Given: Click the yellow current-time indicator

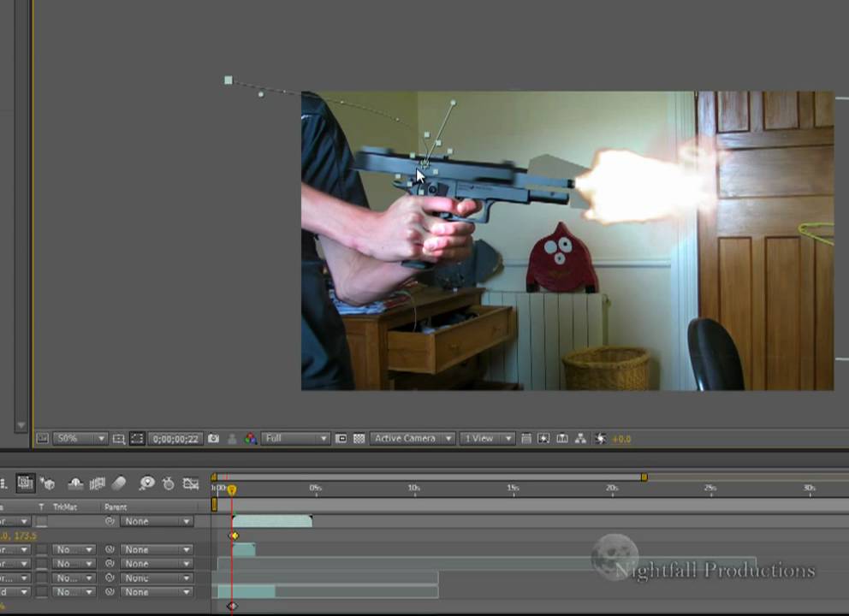Looking at the screenshot, I should pyautogui.click(x=232, y=490).
